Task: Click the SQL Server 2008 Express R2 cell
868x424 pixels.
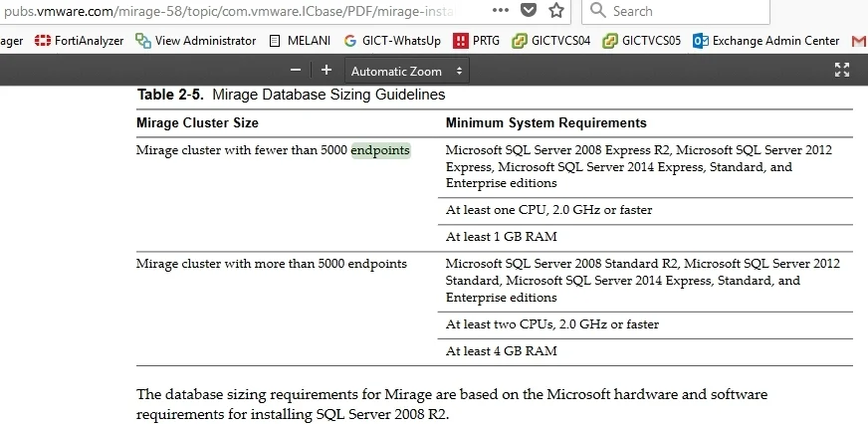Action: (x=639, y=166)
